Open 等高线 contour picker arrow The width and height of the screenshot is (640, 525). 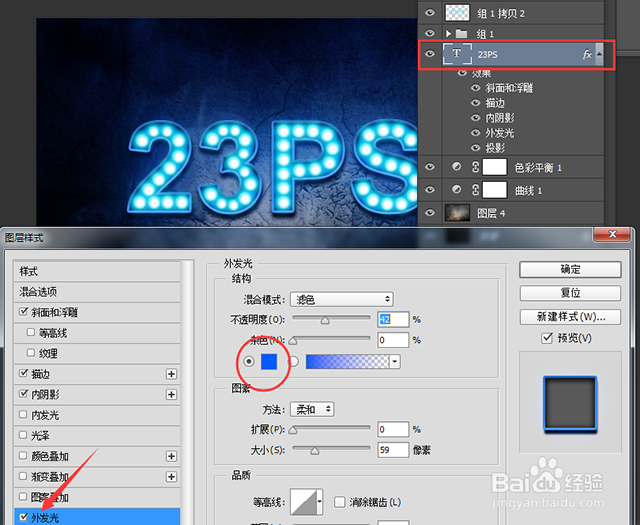(x=320, y=502)
